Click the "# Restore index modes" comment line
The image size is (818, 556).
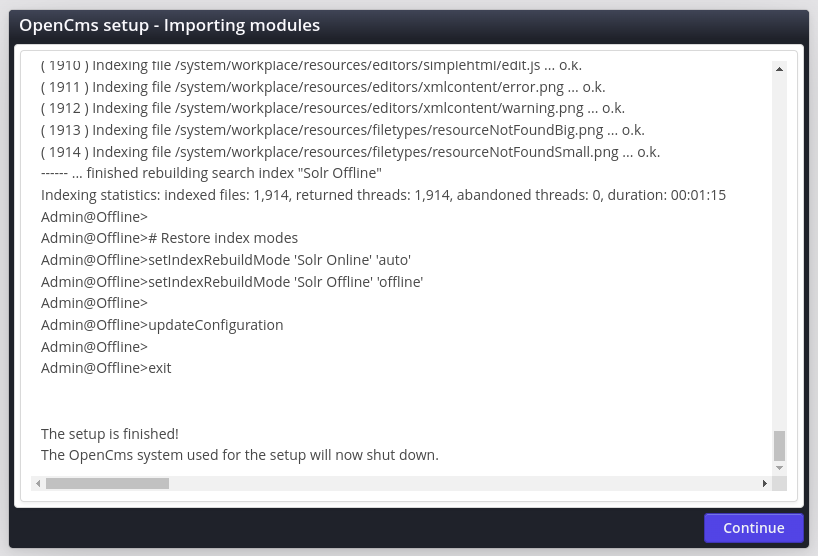[169, 238]
